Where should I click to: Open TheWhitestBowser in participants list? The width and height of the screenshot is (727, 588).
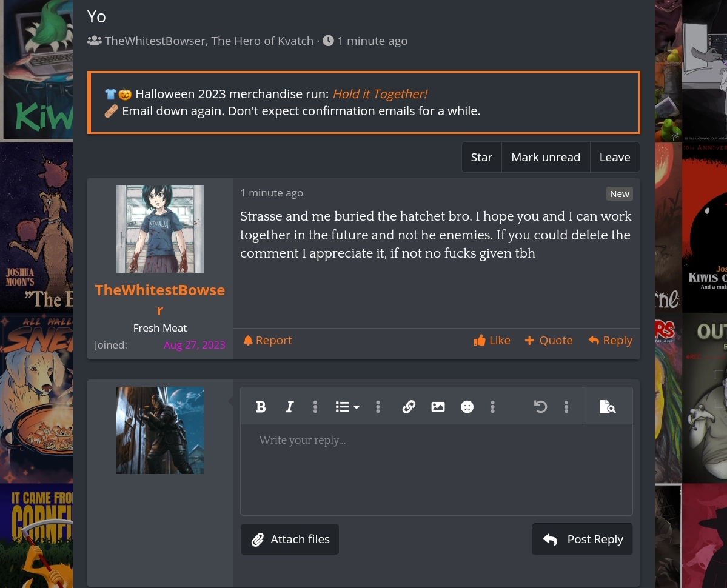coord(155,41)
